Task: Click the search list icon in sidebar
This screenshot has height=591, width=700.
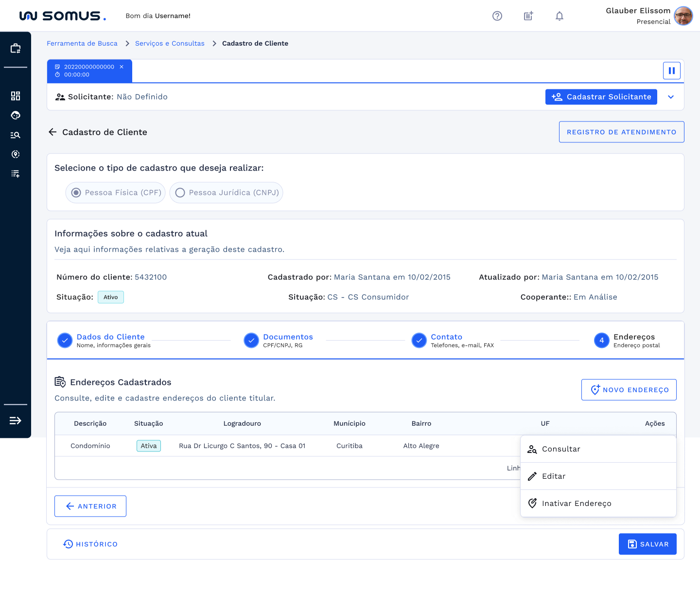Action: coord(16,135)
